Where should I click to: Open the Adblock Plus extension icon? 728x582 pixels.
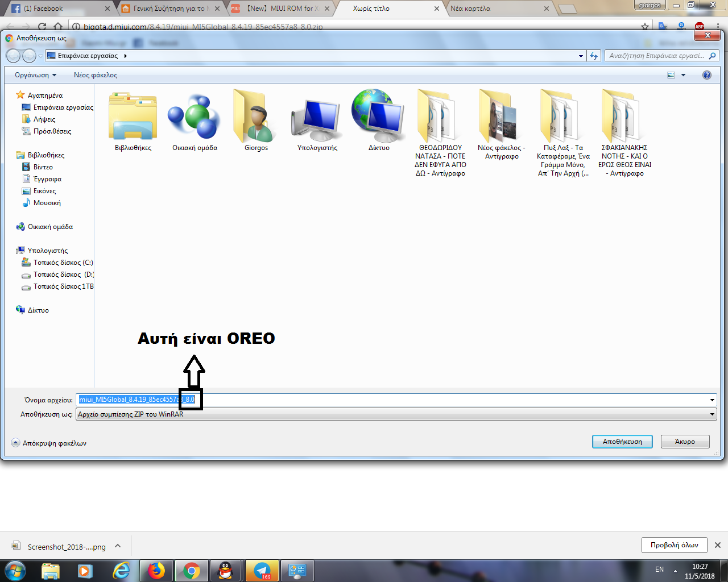tap(700, 26)
